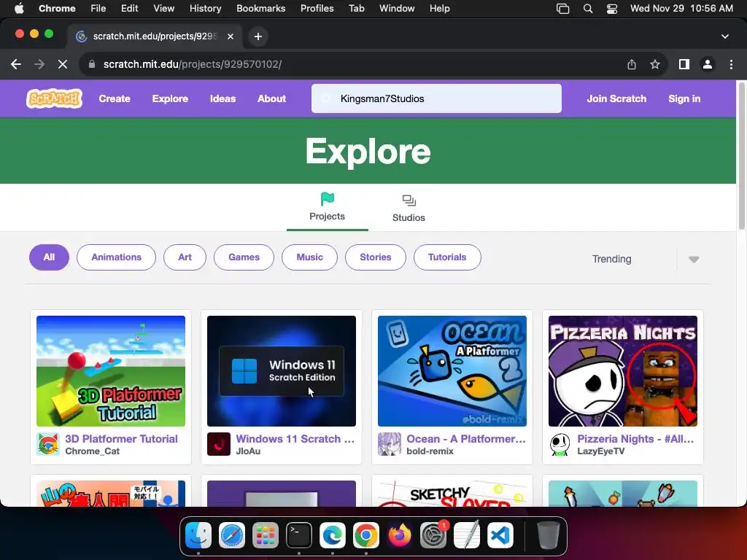This screenshot has height=560, width=747.
Task: Bookmark this page with the star
Action: [x=655, y=64]
